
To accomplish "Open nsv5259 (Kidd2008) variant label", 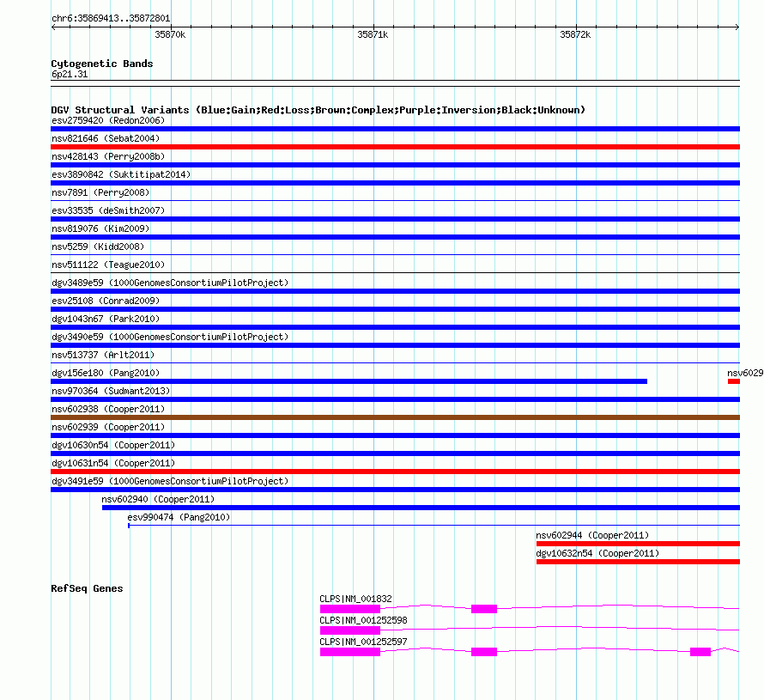I will coord(98,247).
